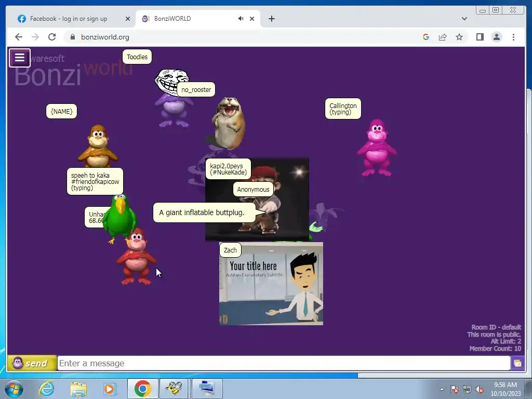This screenshot has width=532, height=399.
Task: Click the Anonymous name label
Action: point(253,189)
